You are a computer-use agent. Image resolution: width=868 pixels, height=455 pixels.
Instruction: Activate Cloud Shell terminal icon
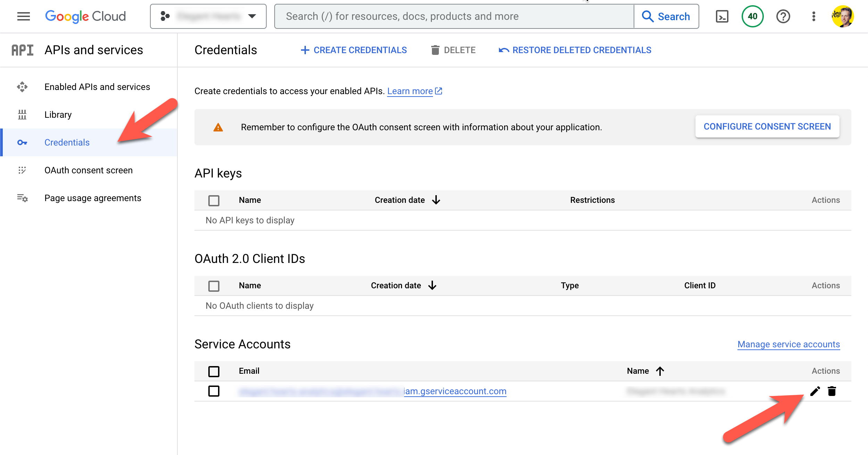722,16
